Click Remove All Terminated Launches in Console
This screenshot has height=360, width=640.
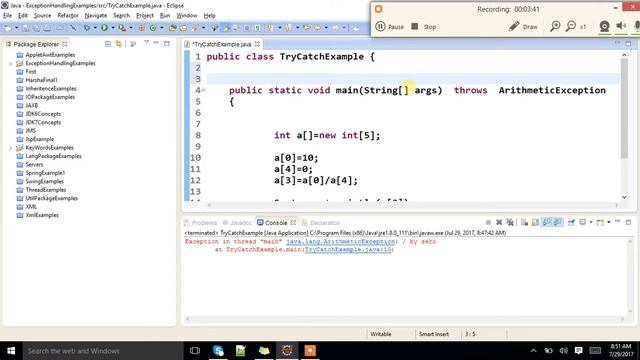click(510, 222)
